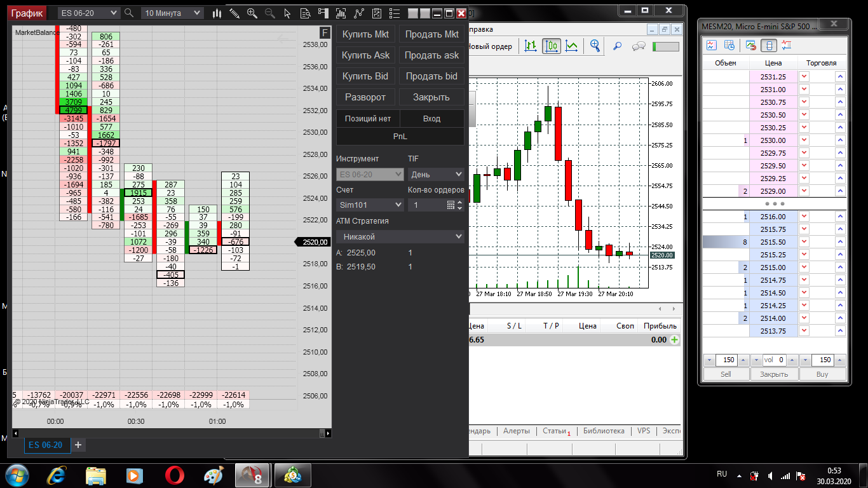Switch to line chart in MetaTrader toolbar
Image resolution: width=868 pixels, height=488 pixels.
573,46
